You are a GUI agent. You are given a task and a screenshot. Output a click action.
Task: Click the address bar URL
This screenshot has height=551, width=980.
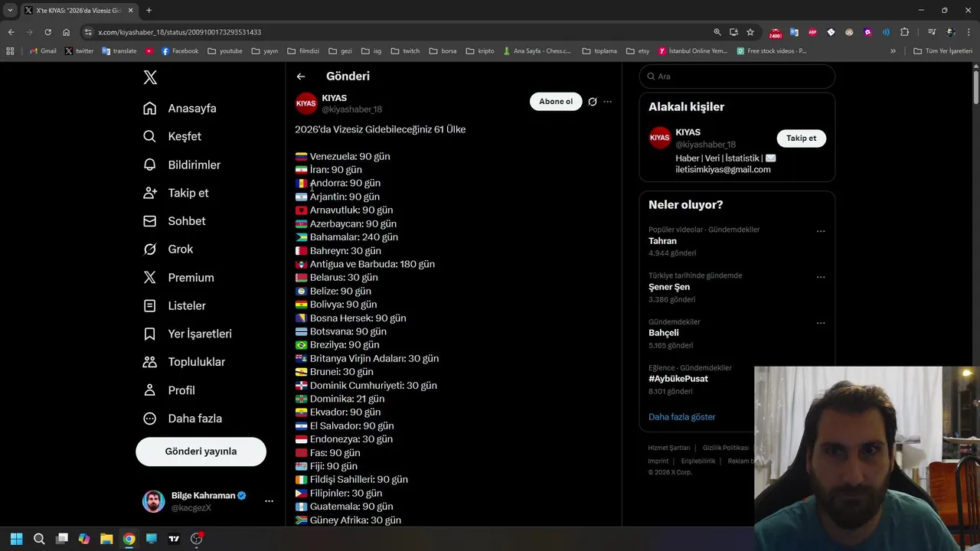(180, 32)
